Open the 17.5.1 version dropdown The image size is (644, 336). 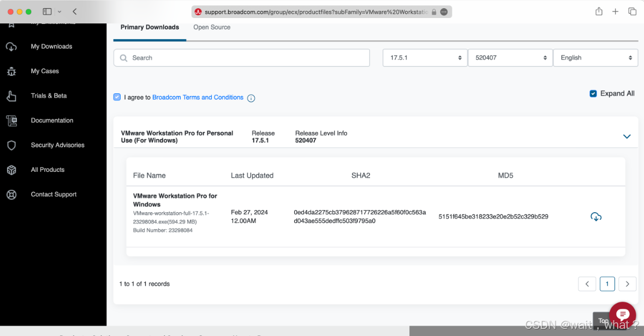(425, 58)
